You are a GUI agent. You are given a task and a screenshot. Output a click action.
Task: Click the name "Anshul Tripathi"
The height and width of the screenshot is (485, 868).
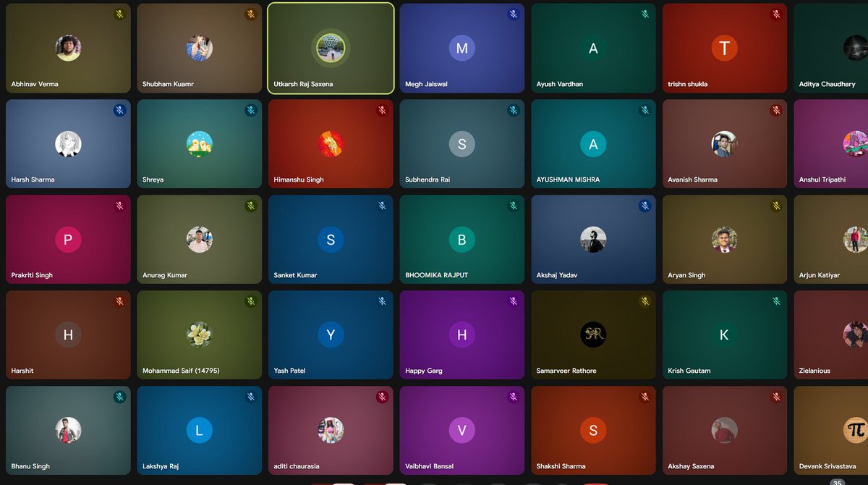coord(822,180)
